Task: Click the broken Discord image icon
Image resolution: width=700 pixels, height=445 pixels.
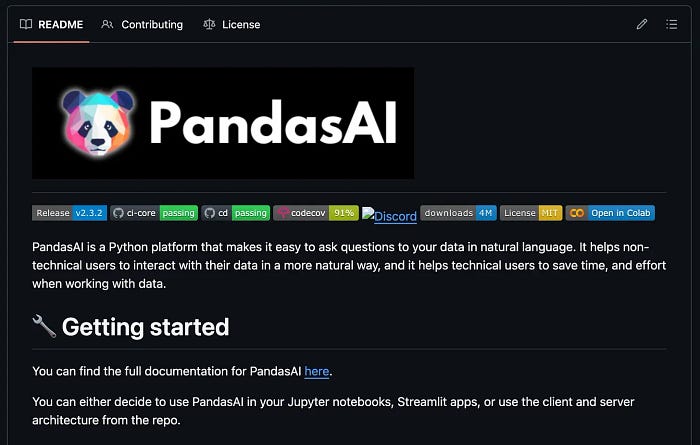Action: pyautogui.click(x=368, y=213)
